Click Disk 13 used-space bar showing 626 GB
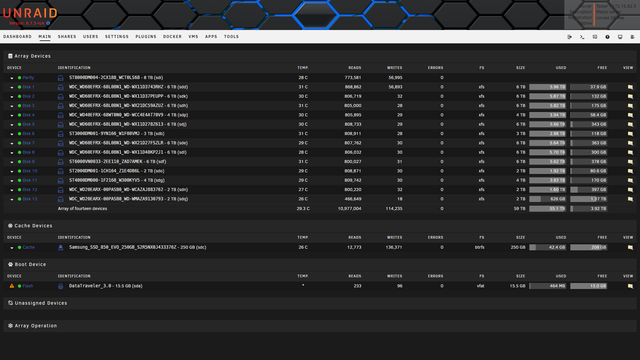 tap(547, 199)
